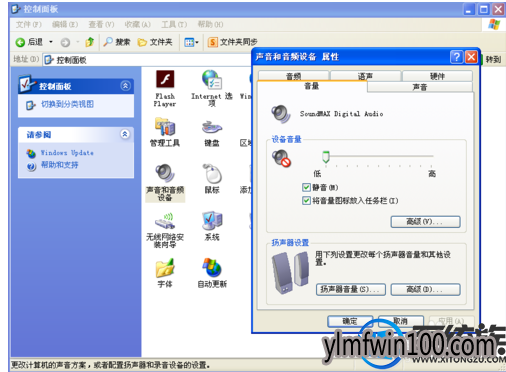Viewport: 506px width, 372px height.
Task: Open the 编辑 menu
Action: point(65,24)
